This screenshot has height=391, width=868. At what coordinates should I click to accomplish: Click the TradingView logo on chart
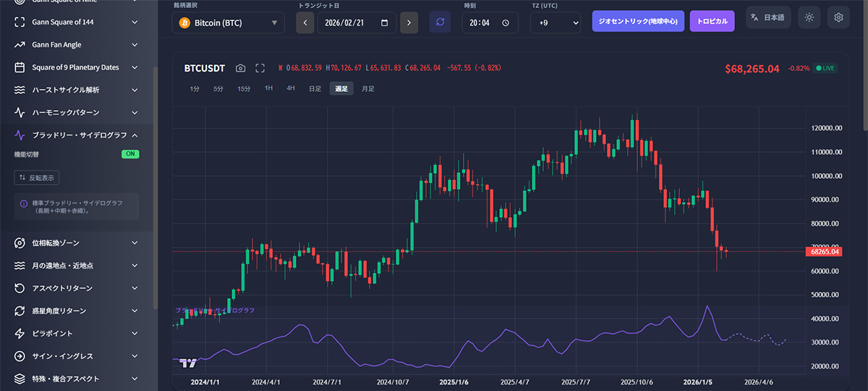188,363
